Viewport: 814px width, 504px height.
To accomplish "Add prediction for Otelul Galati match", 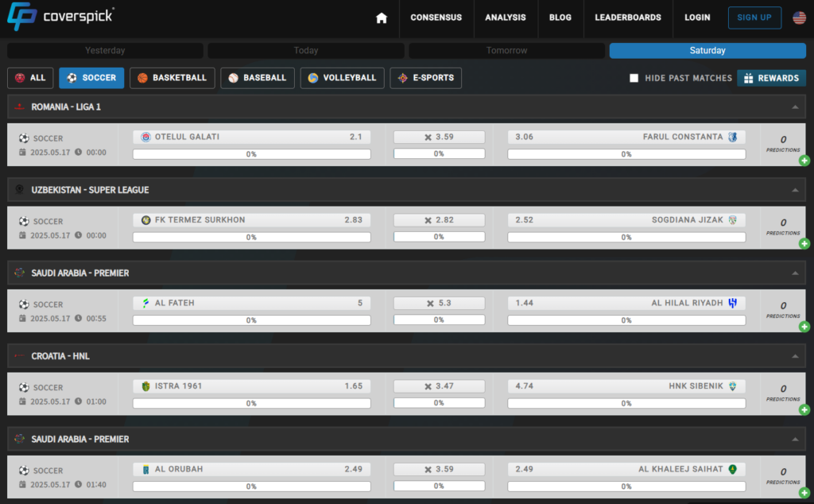I will [x=804, y=161].
